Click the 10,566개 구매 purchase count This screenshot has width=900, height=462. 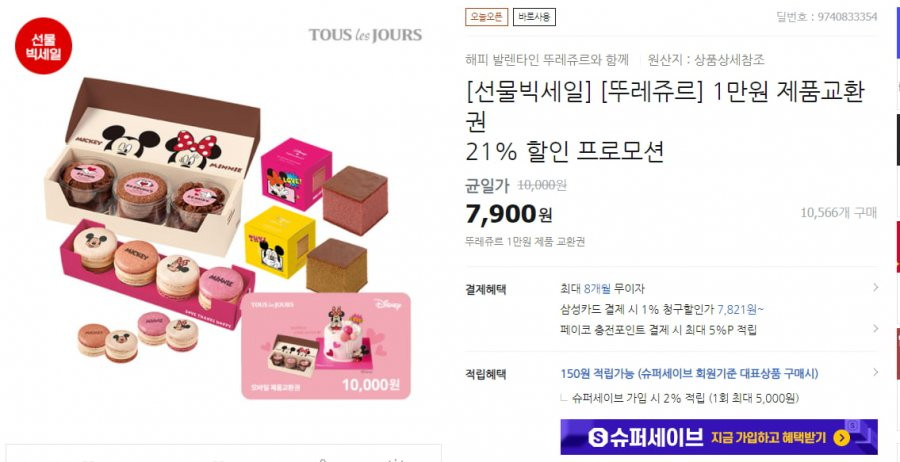[839, 213]
